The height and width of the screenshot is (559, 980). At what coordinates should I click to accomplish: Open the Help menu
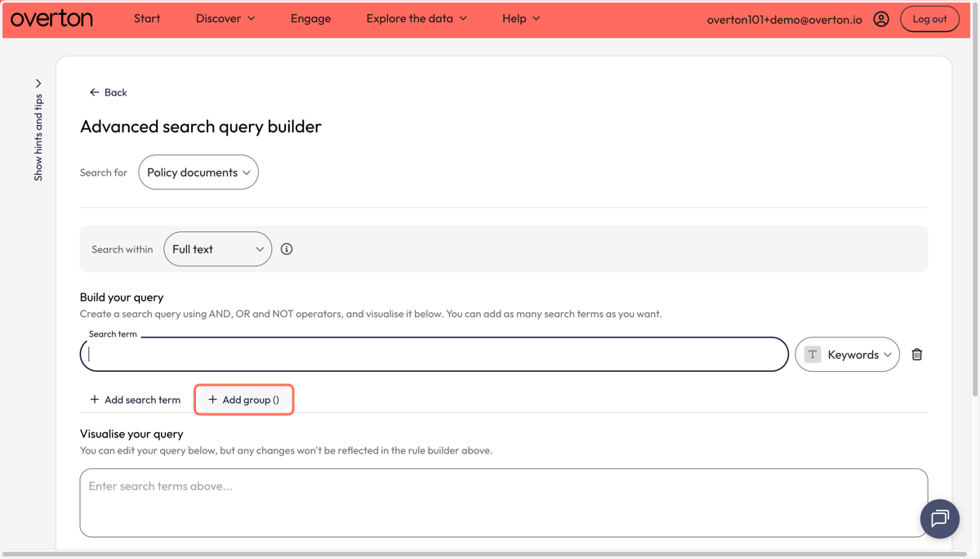[x=521, y=19]
